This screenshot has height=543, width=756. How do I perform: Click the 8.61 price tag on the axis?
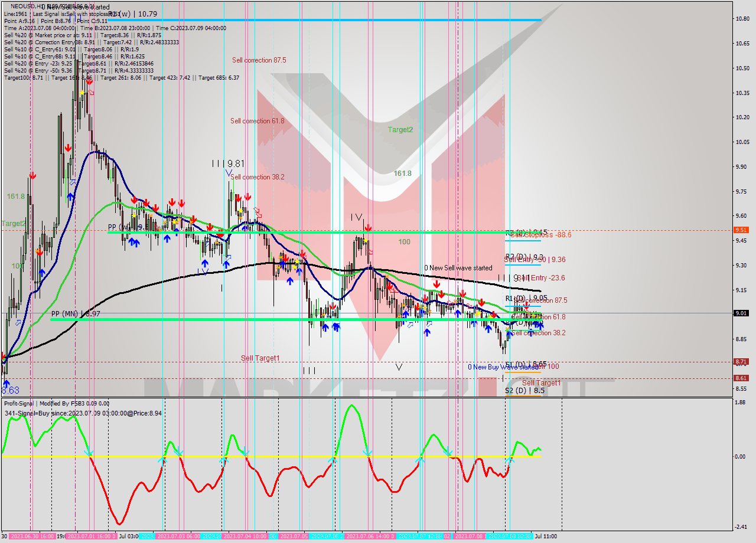[741, 378]
